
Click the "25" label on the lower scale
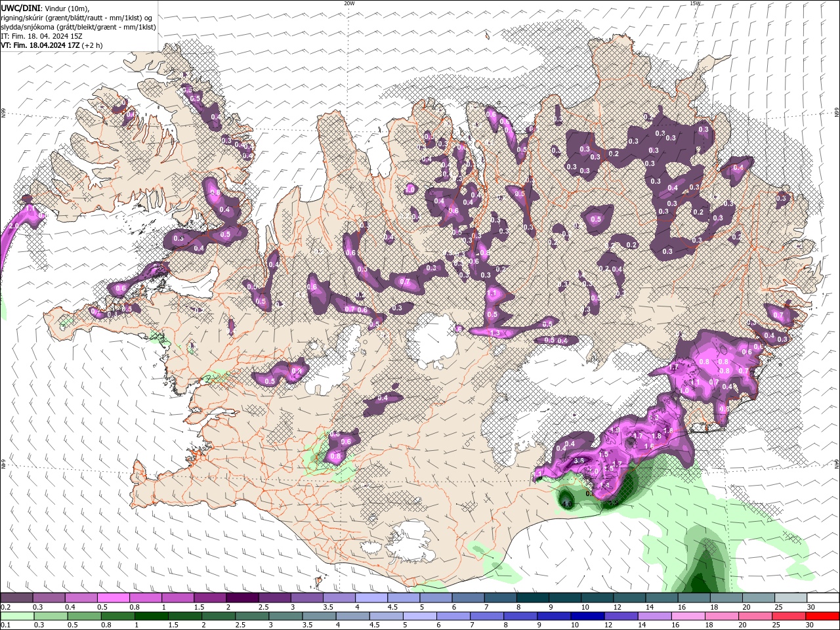(776, 625)
